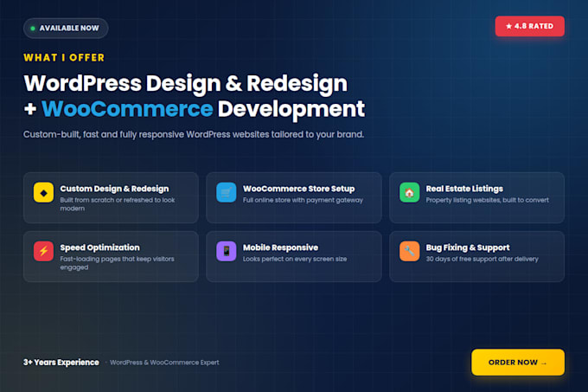Click '30 days of free support after delivery'
588x392 pixels.
pos(482,260)
